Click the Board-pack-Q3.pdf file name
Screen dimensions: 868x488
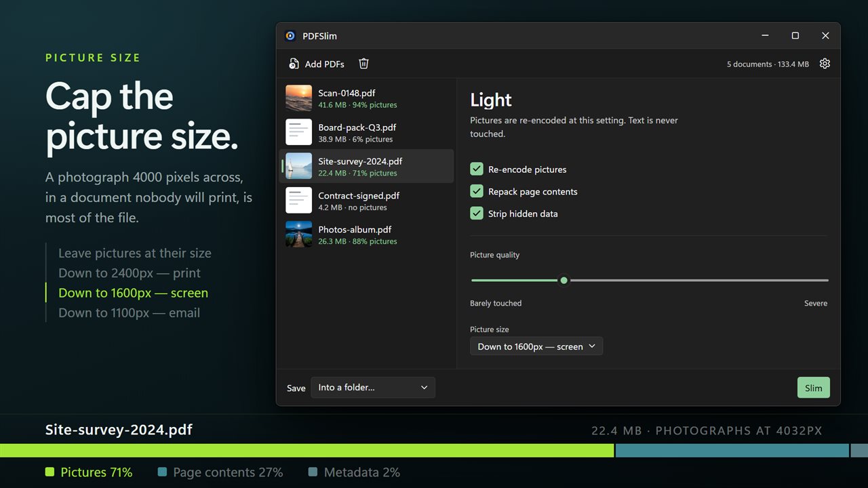357,127
